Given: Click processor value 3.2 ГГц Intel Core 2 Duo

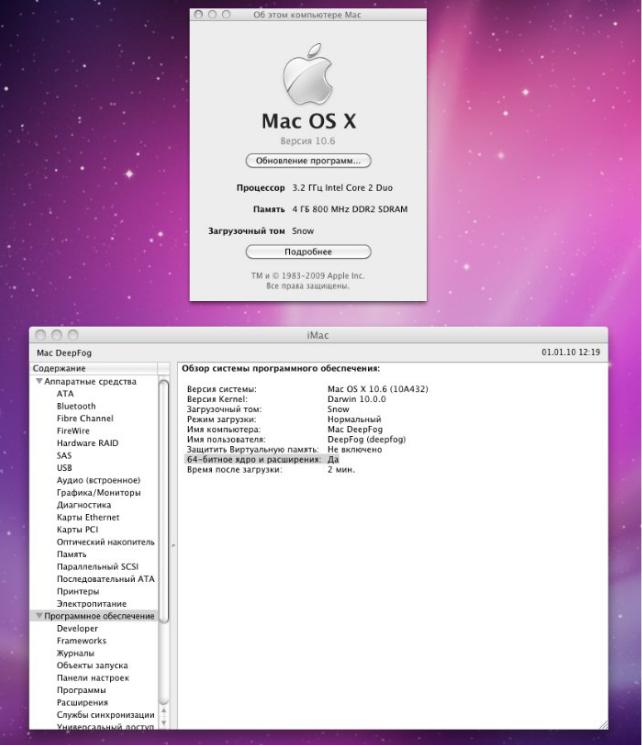Looking at the screenshot, I should tap(342, 188).
